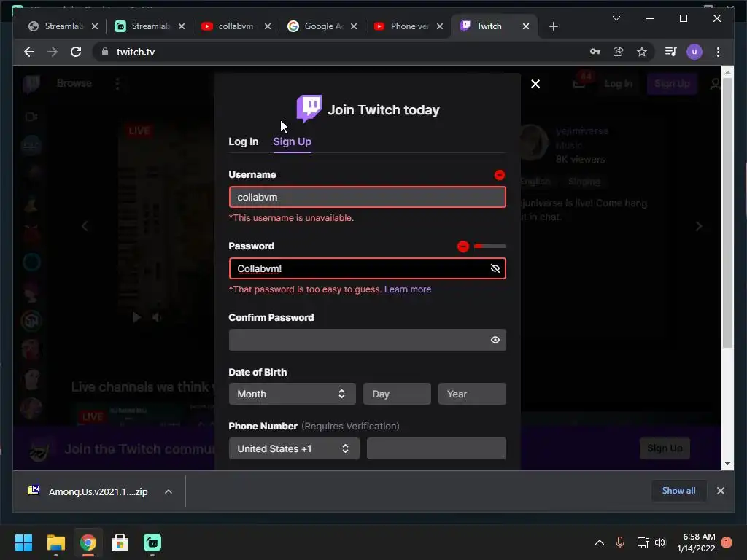Screen dimensions: 747x560
Task: Close the collabvm tab
Action: (x=268, y=26)
